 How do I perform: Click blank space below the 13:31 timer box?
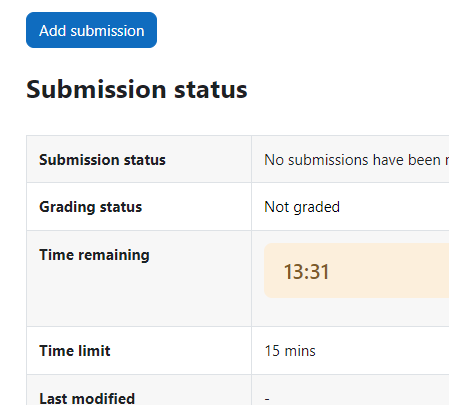[x=350, y=312]
